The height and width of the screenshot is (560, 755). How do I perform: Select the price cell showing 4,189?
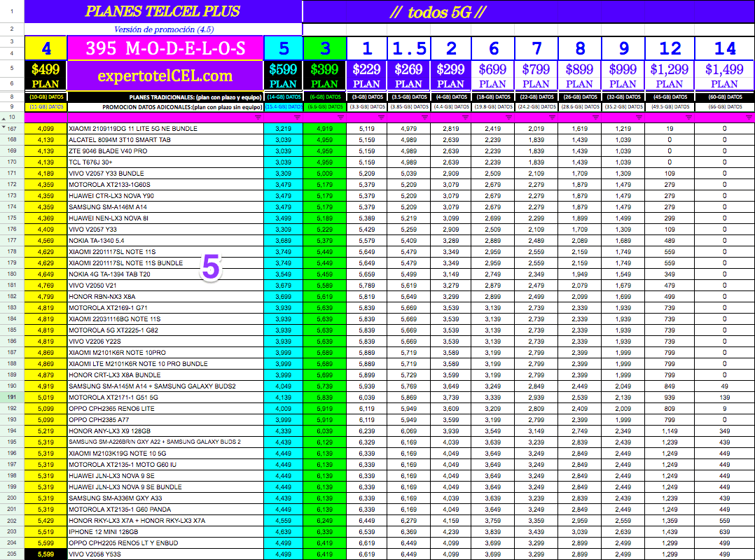point(46,173)
